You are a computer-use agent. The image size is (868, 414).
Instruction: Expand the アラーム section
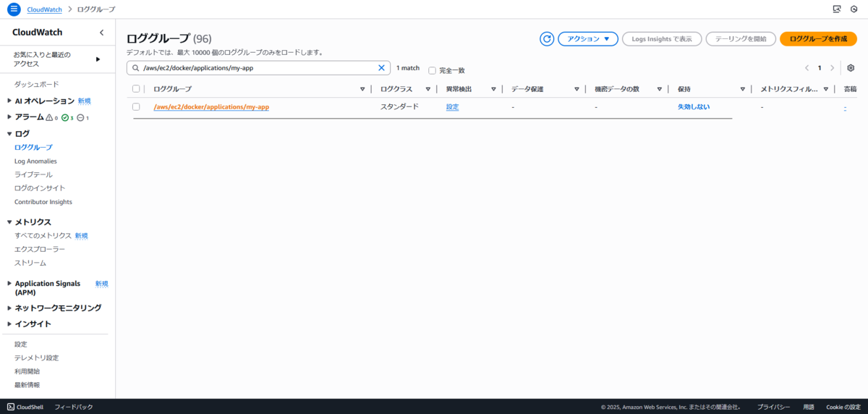(x=9, y=117)
